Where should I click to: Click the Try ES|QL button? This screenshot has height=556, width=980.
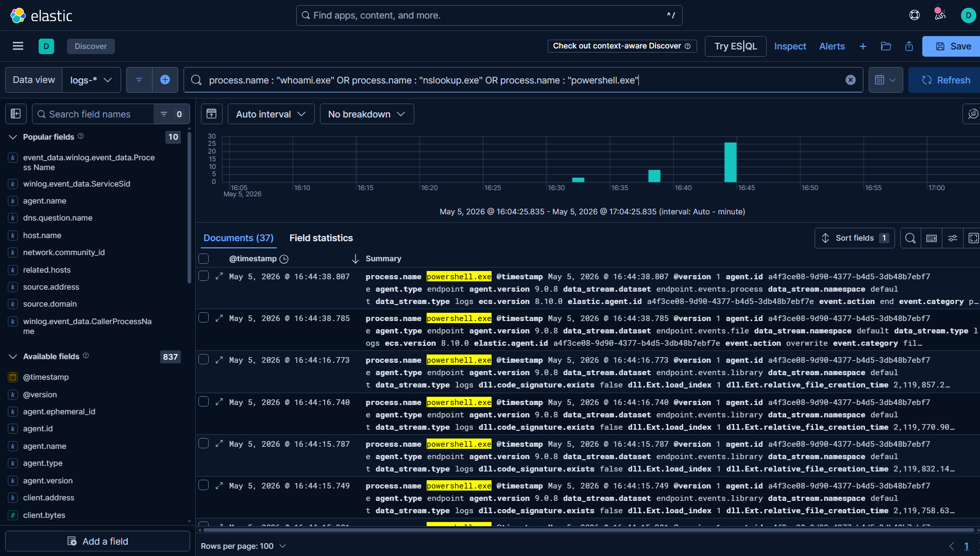tap(736, 46)
